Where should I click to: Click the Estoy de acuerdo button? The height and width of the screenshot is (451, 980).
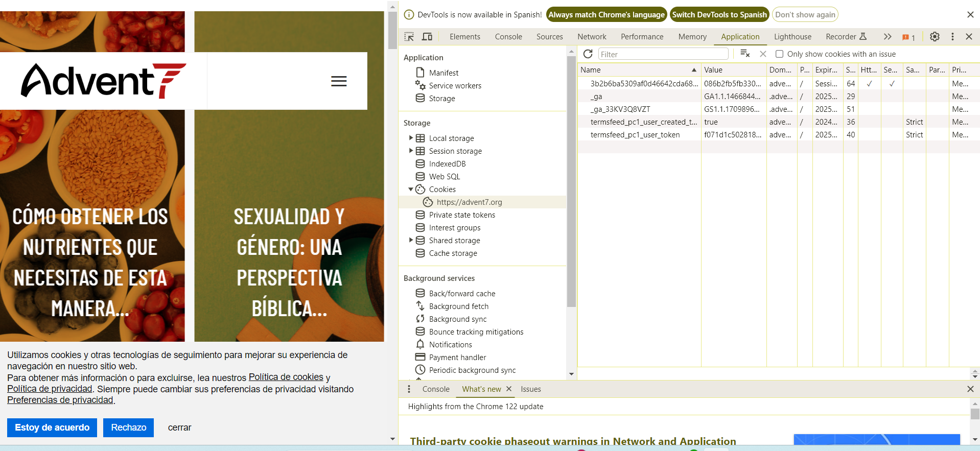pyautogui.click(x=52, y=428)
